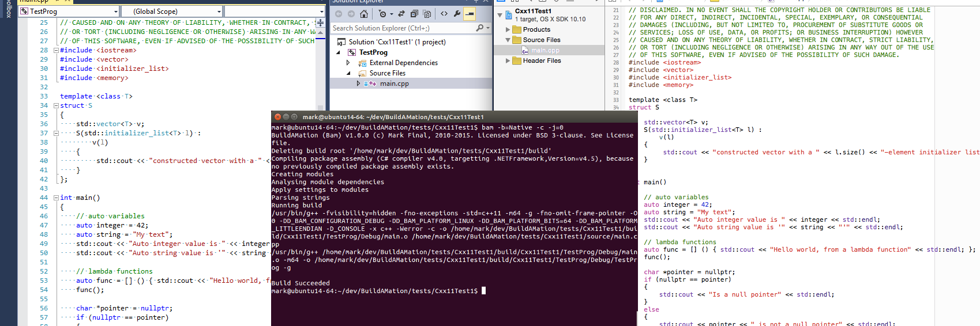The image size is (980, 326).
Task: Select Header Files label in Xcode
Action: coord(542,60)
